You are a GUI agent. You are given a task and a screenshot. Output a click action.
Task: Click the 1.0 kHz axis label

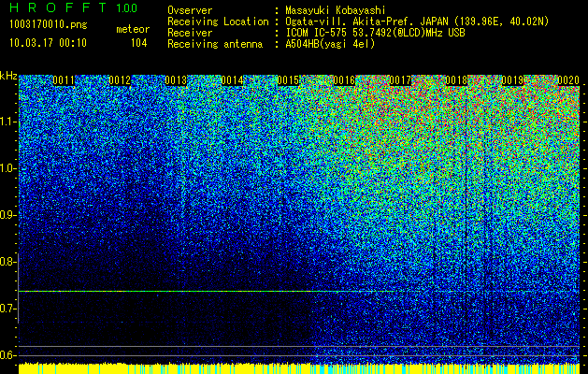[7, 168]
